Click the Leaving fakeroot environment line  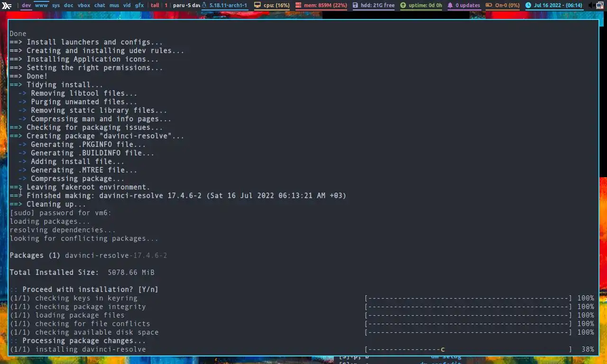click(x=80, y=187)
